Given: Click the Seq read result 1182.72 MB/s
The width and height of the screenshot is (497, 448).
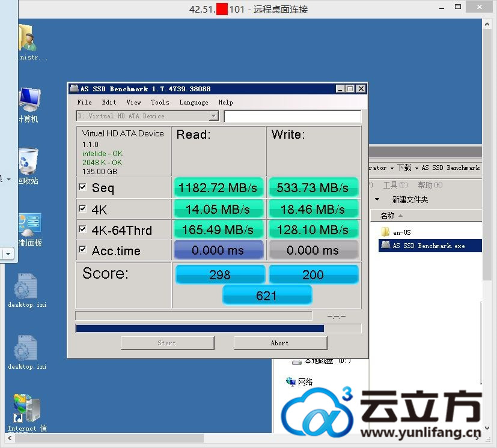Looking at the screenshot, I should [x=218, y=188].
